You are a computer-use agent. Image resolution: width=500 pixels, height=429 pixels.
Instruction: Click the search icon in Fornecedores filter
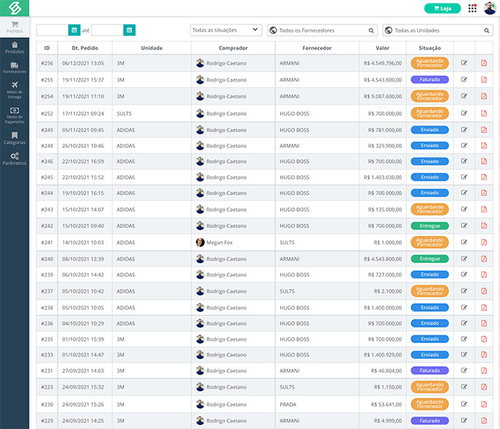tap(371, 31)
